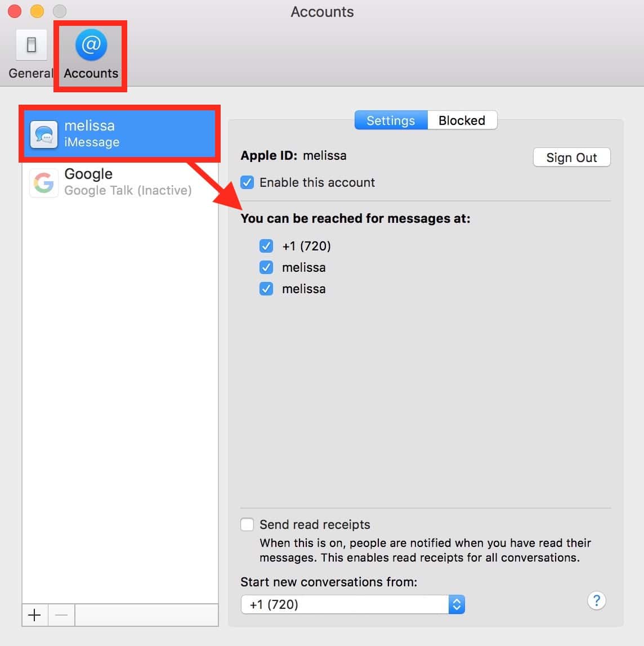Open the Start new conversations from dropdown
Image resolution: width=644 pixels, height=646 pixels.
tap(352, 604)
